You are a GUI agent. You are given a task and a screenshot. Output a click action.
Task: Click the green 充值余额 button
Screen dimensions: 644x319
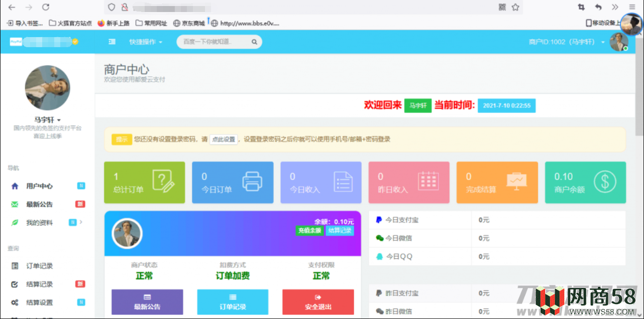(x=309, y=231)
